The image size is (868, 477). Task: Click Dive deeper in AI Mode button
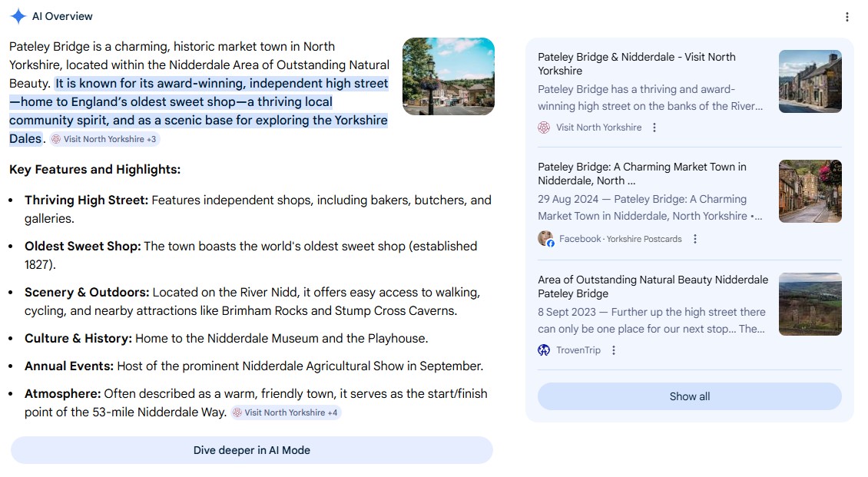pyautogui.click(x=251, y=450)
